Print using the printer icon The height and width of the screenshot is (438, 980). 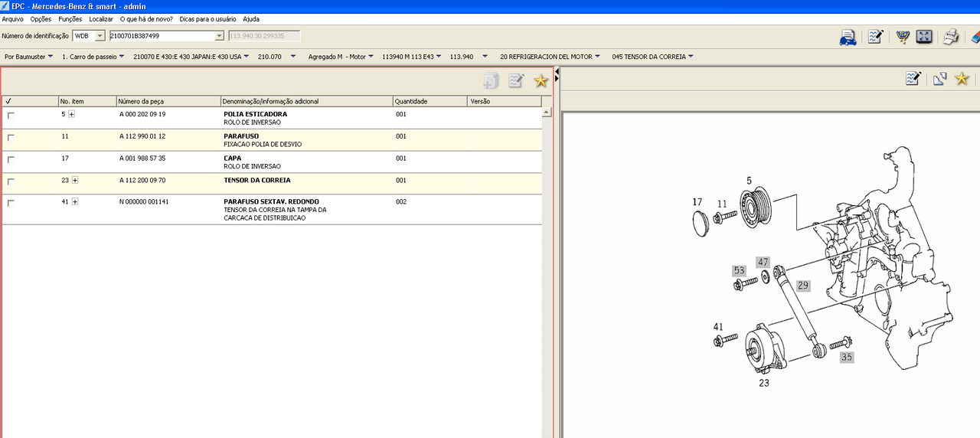(951, 37)
